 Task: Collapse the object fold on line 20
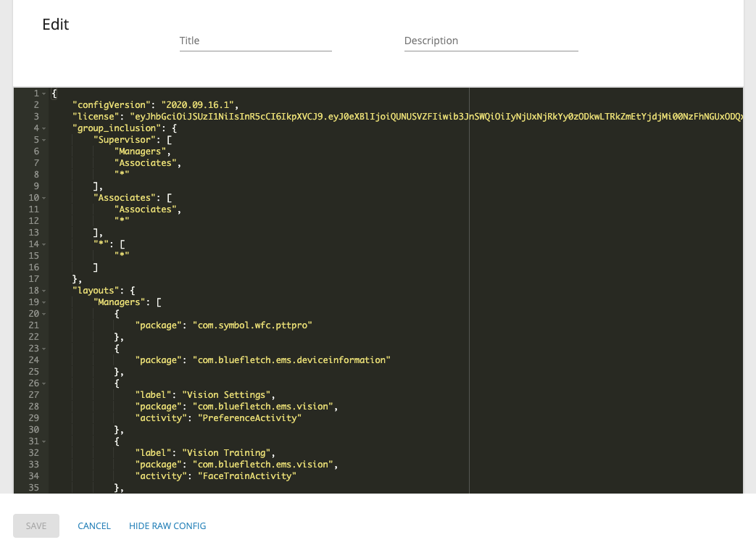[x=44, y=314]
